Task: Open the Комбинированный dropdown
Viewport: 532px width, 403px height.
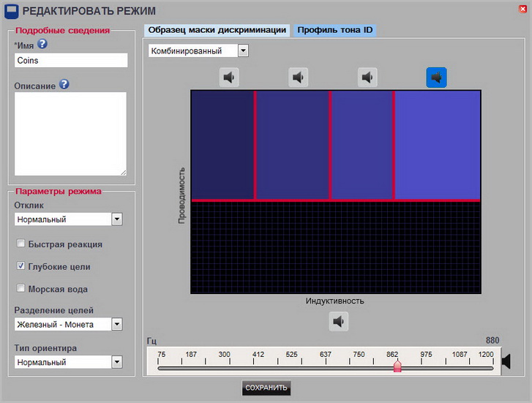Action: (243, 50)
